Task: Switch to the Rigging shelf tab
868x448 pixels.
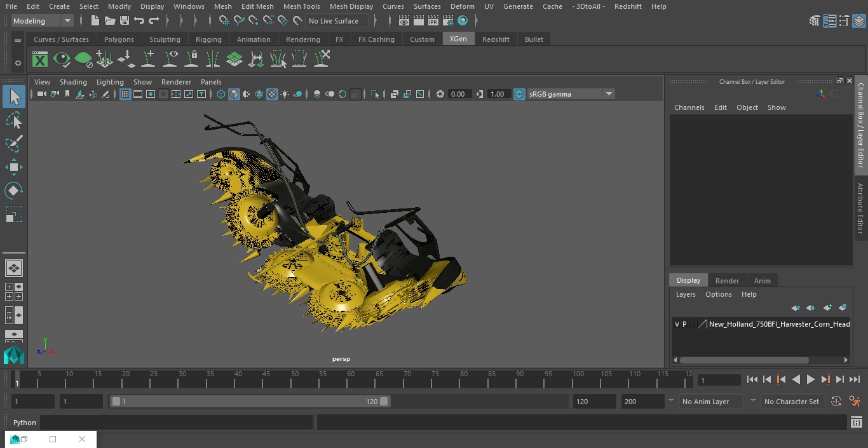Action: pyautogui.click(x=208, y=39)
